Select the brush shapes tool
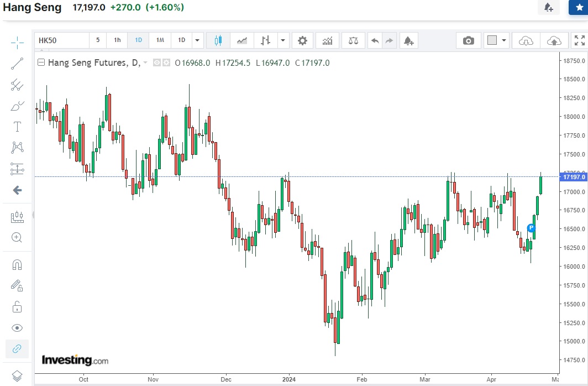 point(17,106)
